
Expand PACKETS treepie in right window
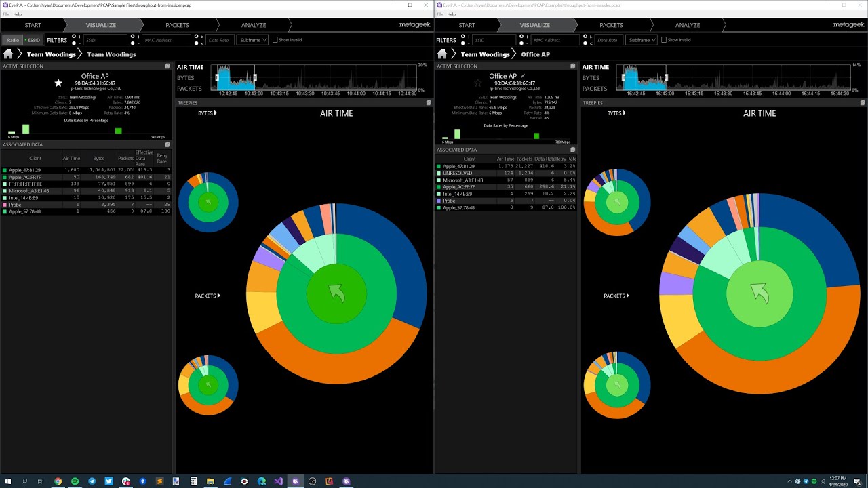coord(616,296)
